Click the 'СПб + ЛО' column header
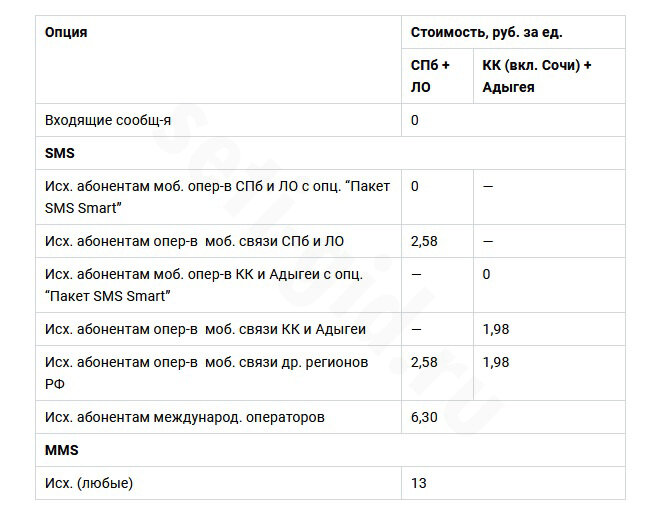The image size is (659, 514). tap(430, 76)
